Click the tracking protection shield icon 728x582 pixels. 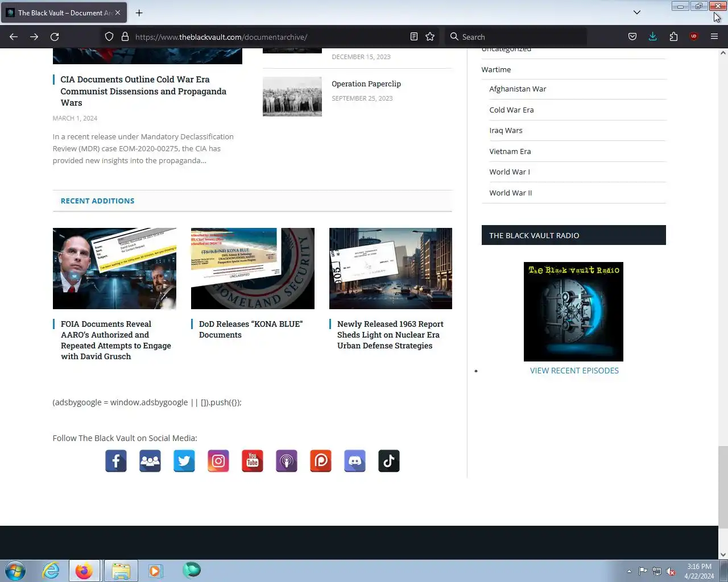[x=109, y=37]
